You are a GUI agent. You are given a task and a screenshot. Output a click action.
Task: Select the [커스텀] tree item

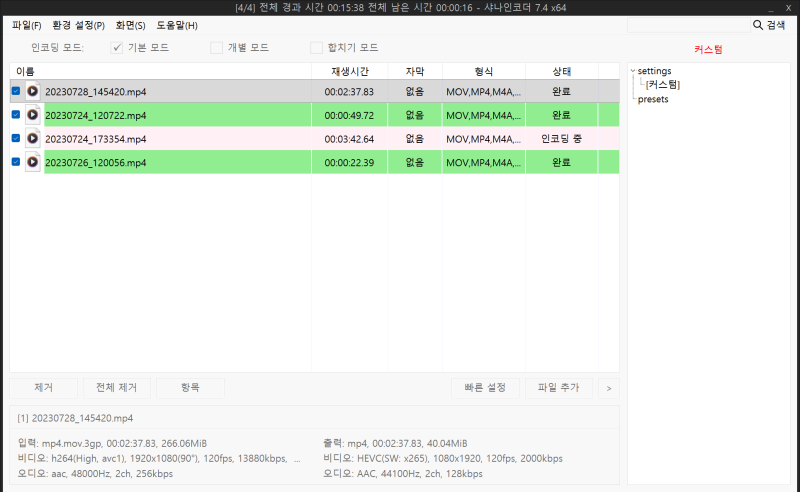coord(663,85)
